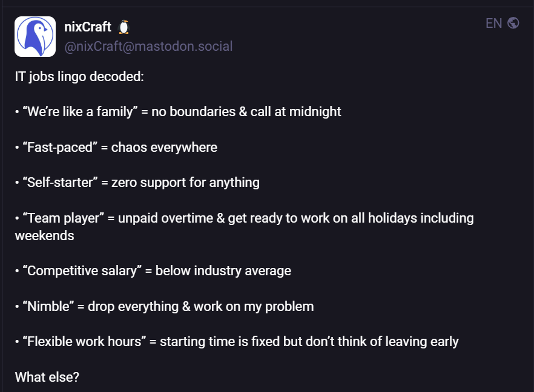Click the words "call at midnight"
This screenshot has width=534, height=392.
click(295, 111)
